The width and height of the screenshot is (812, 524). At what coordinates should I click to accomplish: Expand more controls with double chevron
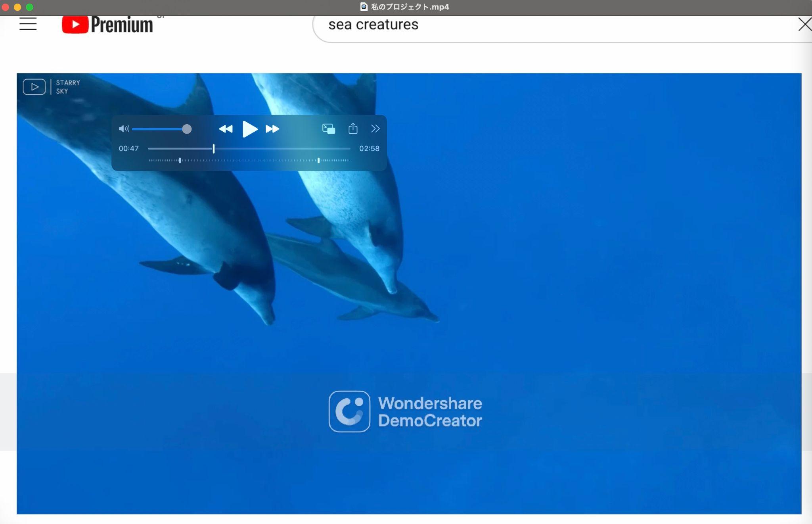(x=375, y=129)
